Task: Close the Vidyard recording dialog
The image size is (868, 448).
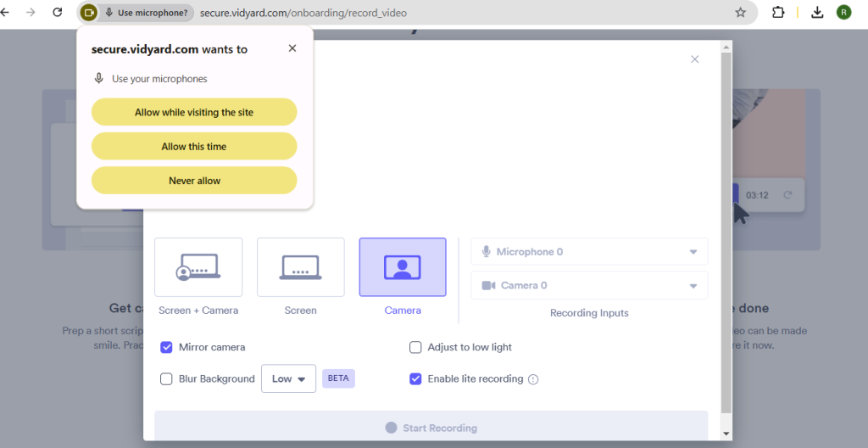Action: 695,59
